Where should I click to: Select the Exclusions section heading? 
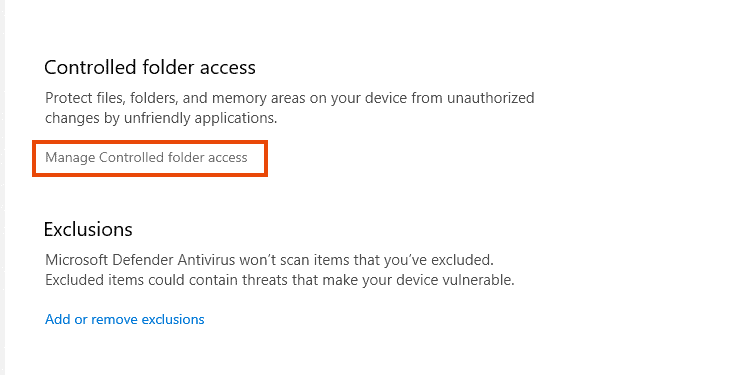pyautogui.click(x=88, y=230)
